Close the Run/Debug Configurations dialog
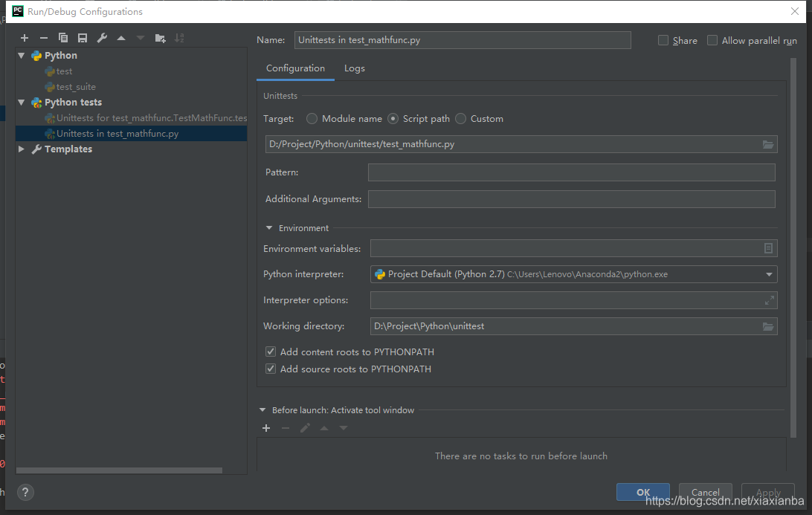 coord(795,11)
